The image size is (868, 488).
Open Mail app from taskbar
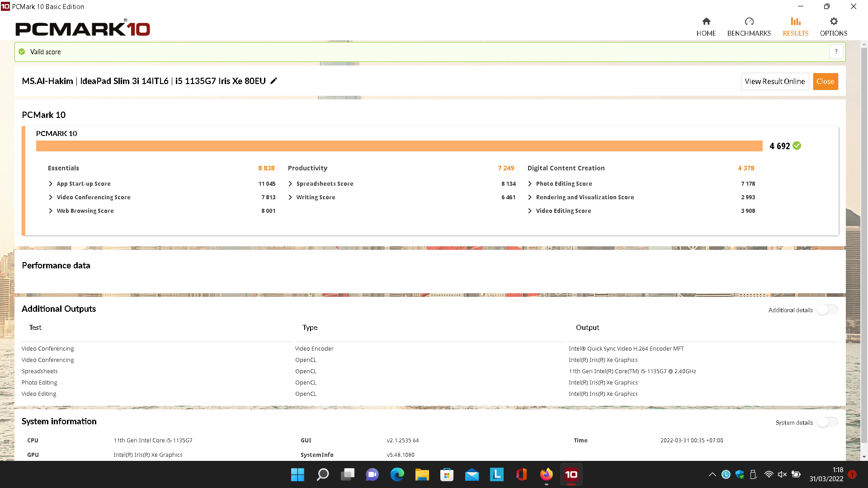click(472, 474)
